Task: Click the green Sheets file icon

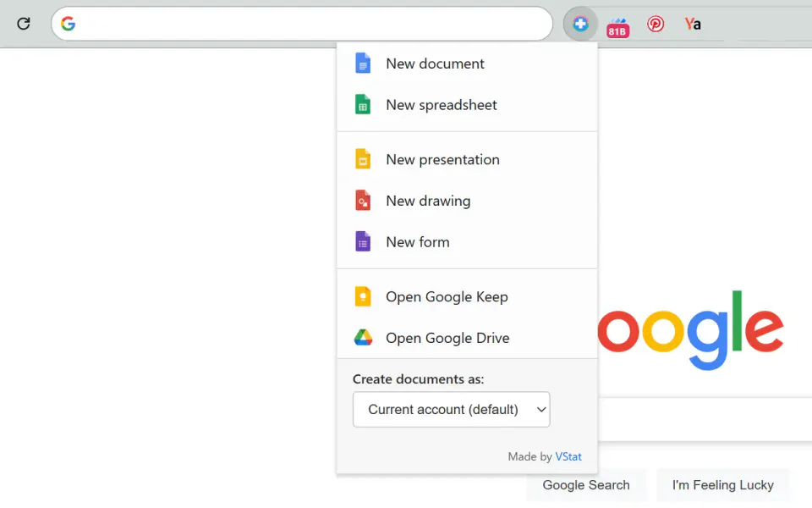Action: point(363,105)
